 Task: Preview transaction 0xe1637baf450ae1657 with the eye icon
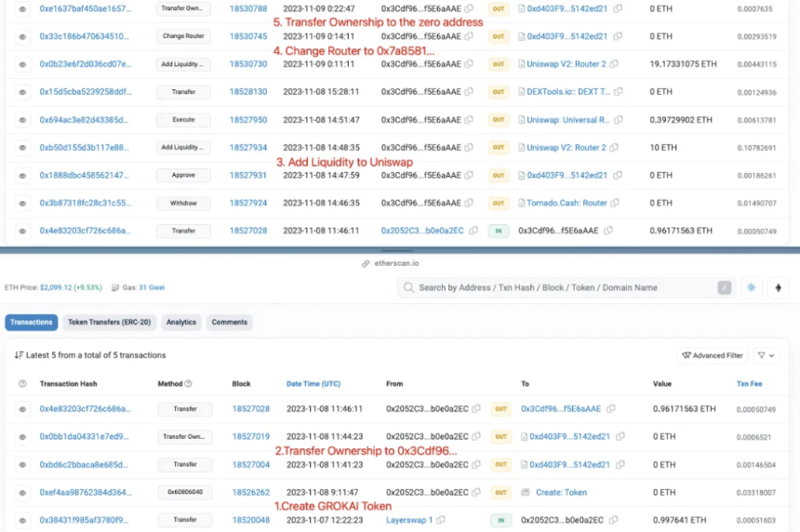click(x=22, y=8)
